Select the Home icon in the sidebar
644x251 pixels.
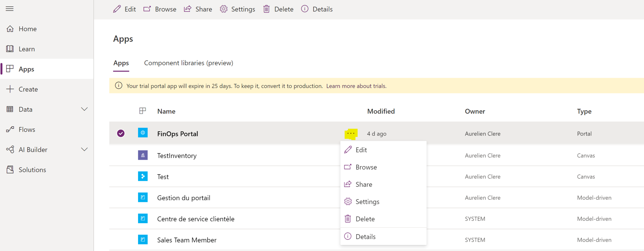(x=10, y=29)
